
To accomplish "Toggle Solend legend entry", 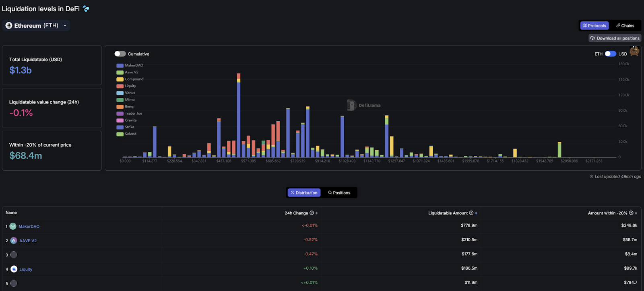I will 126,134.
